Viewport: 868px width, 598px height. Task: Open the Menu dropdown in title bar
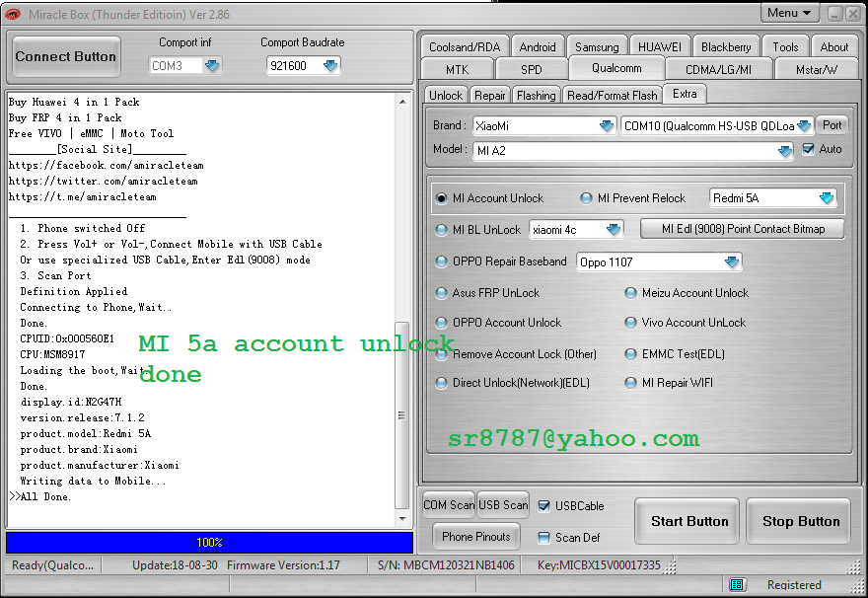click(789, 13)
